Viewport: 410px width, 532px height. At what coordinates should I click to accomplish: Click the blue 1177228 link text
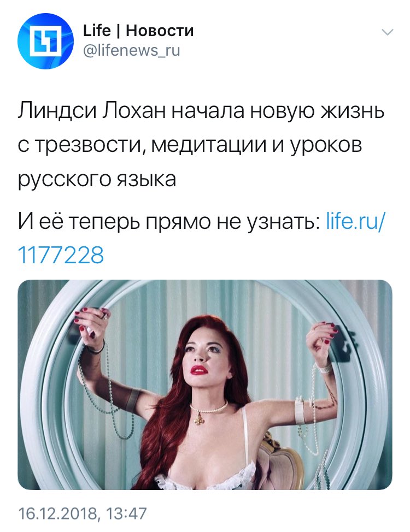[61, 255]
